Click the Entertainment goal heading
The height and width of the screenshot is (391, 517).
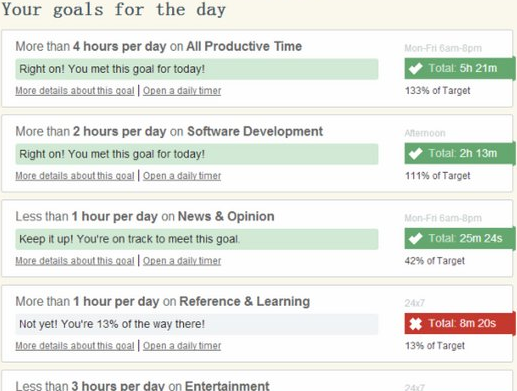[x=142, y=386]
